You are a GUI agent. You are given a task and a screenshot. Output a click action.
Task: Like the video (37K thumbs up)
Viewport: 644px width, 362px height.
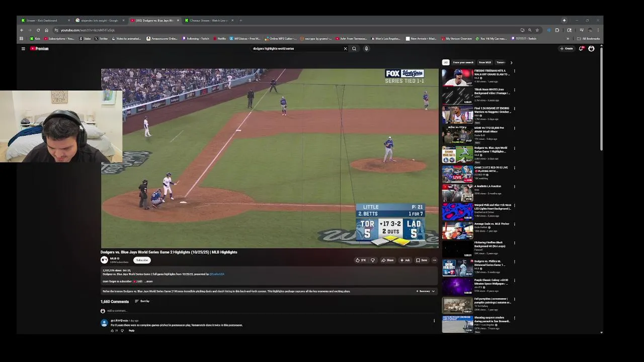point(361,260)
